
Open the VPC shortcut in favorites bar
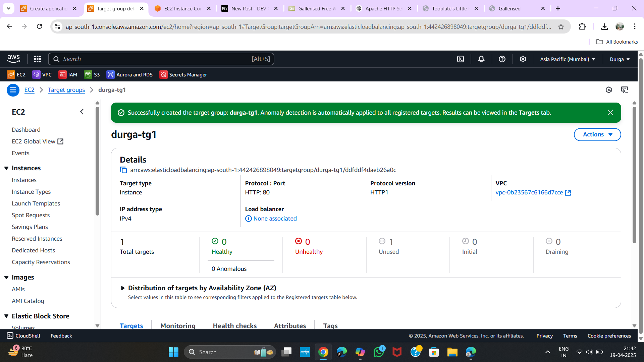tap(42, 74)
